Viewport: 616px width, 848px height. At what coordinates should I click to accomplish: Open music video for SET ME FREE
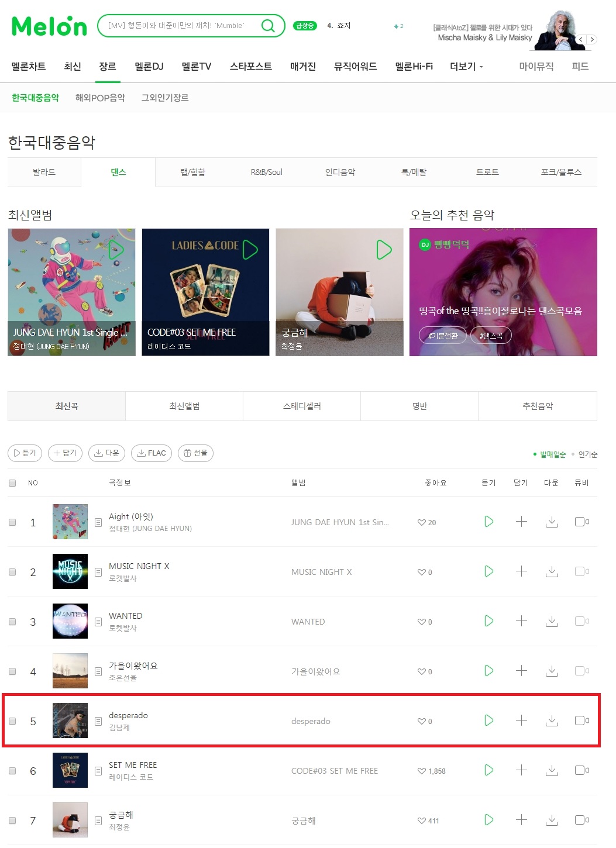pyautogui.click(x=581, y=770)
